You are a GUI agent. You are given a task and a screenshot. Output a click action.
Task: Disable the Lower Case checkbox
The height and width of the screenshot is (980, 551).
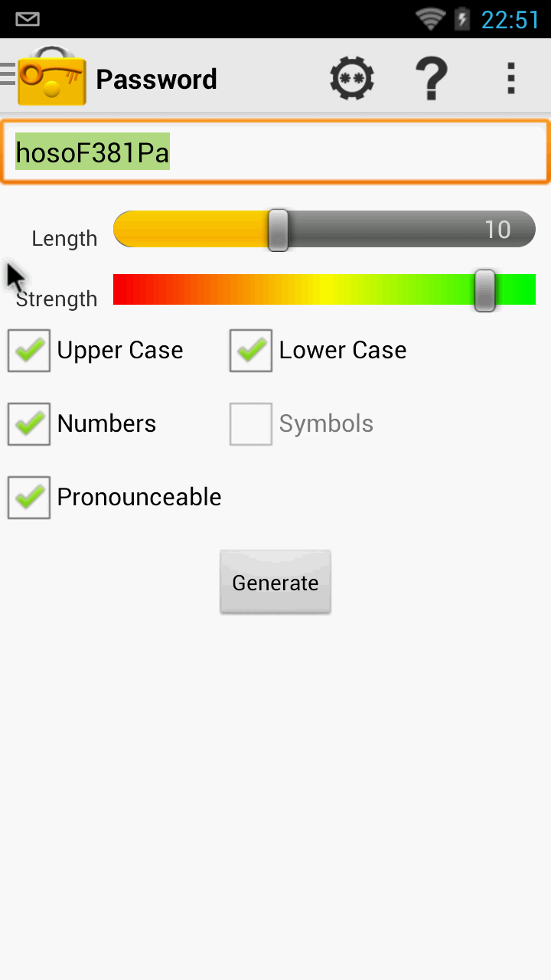pyautogui.click(x=250, y=350)
